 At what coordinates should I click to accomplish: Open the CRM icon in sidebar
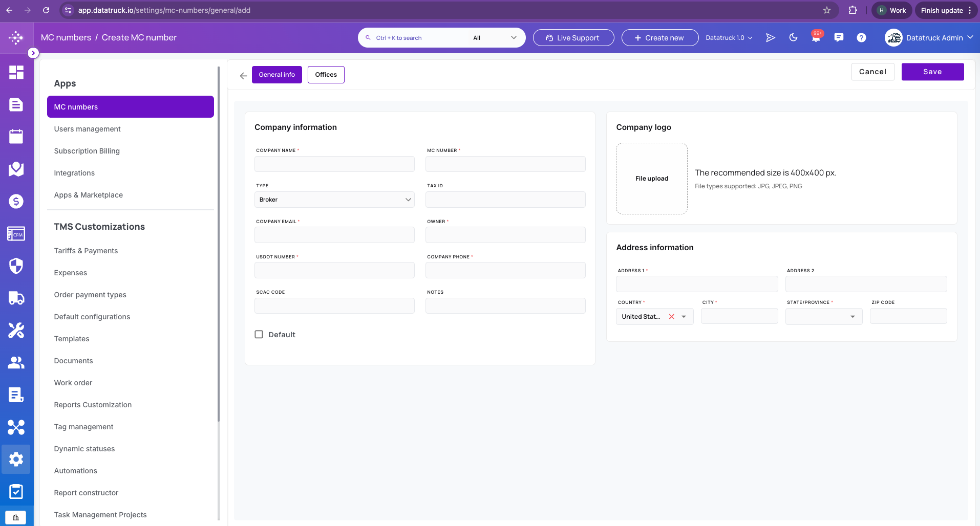[16, 234]
